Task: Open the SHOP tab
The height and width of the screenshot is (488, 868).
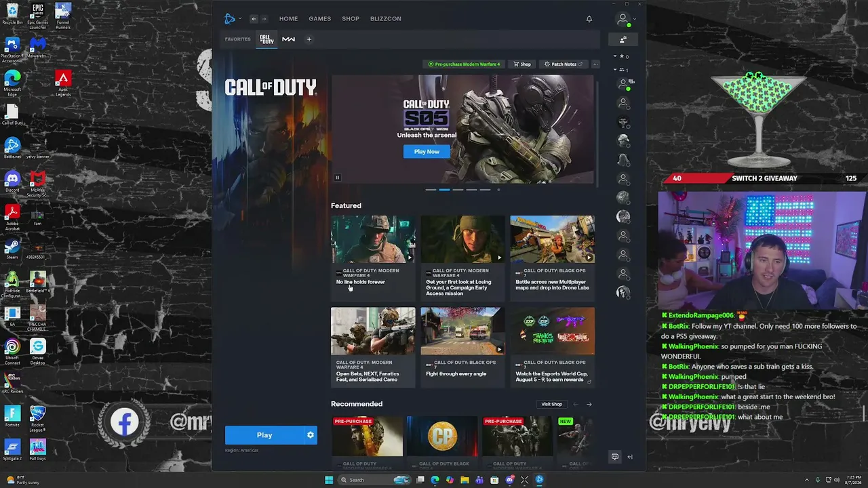Action: click(351, 19)
